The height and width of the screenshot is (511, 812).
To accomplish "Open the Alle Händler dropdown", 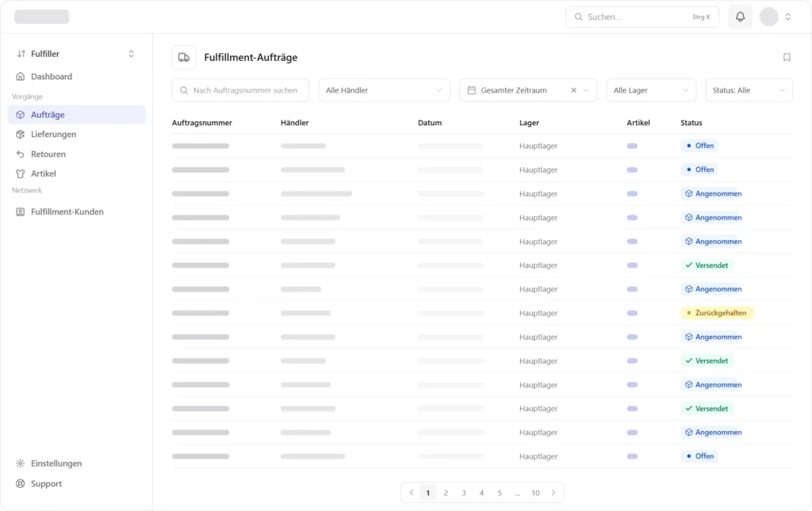I will point(385,90).
